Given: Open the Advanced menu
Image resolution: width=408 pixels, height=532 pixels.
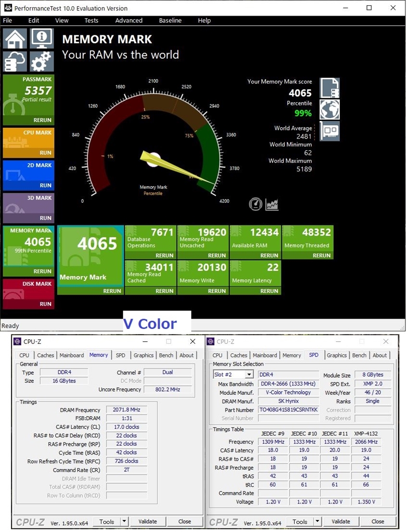Looking at the screenshot, I should click(x=129, y=20).
